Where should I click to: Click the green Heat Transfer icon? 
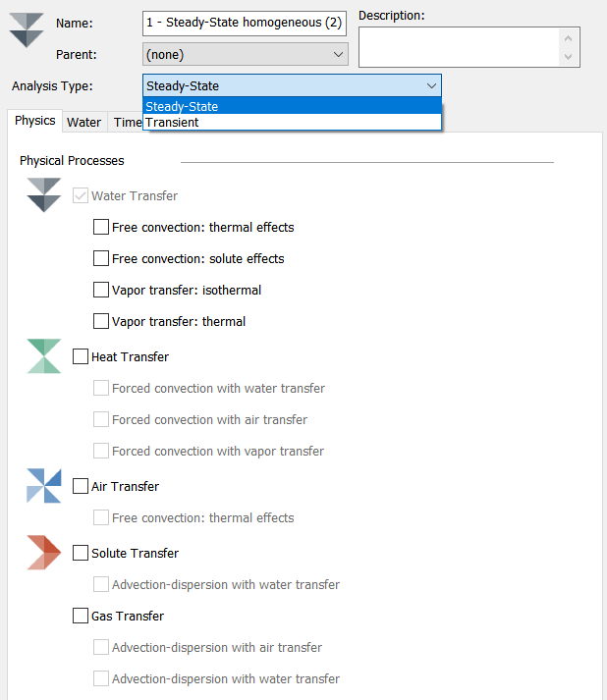tap(44, 356)
